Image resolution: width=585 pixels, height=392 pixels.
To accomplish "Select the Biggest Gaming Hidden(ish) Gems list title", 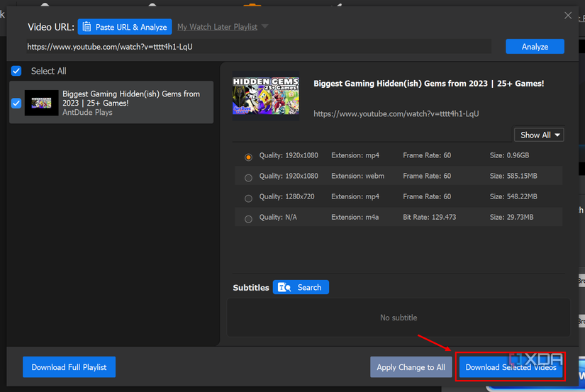I will point(131,99).
